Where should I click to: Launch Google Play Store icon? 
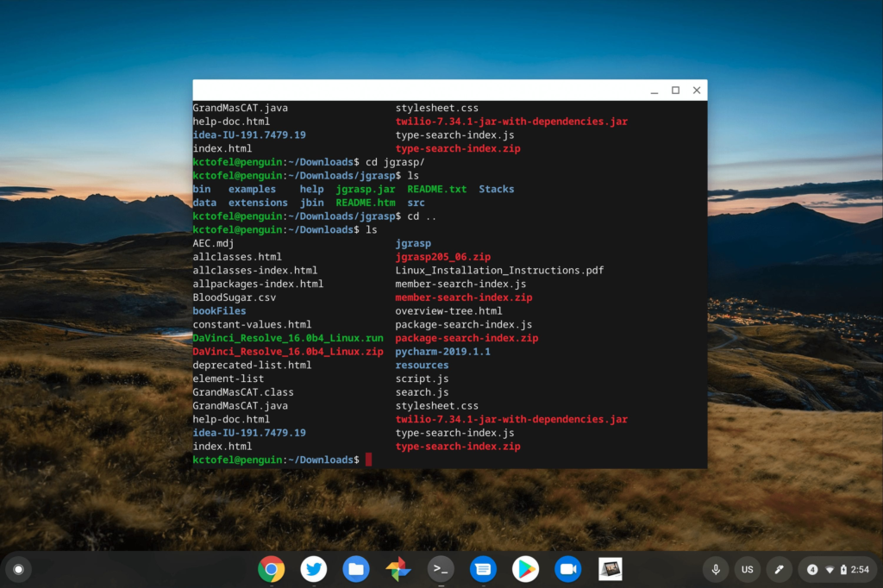[x=525, y=569]
